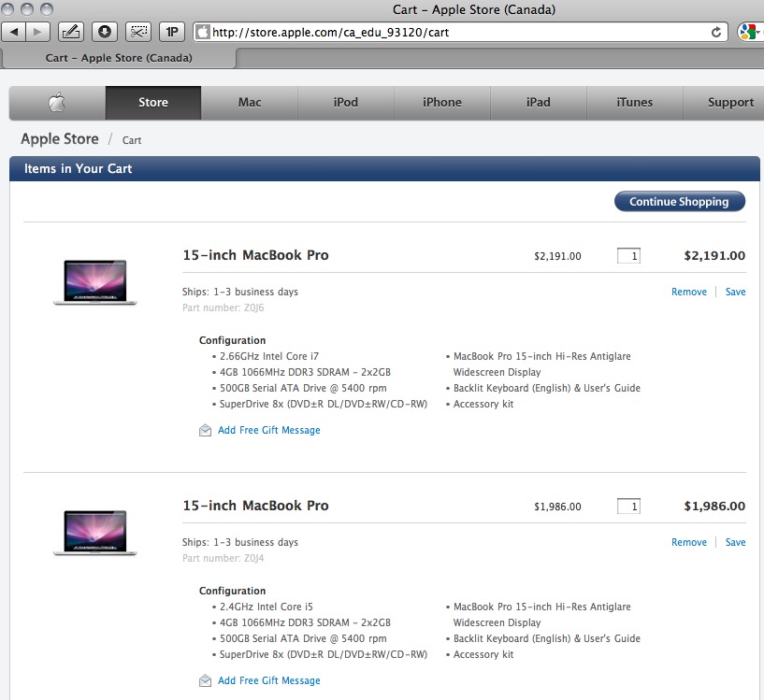764x700 pixels.
Task: Click the Google search engine icon
Action: click(748, 32)
